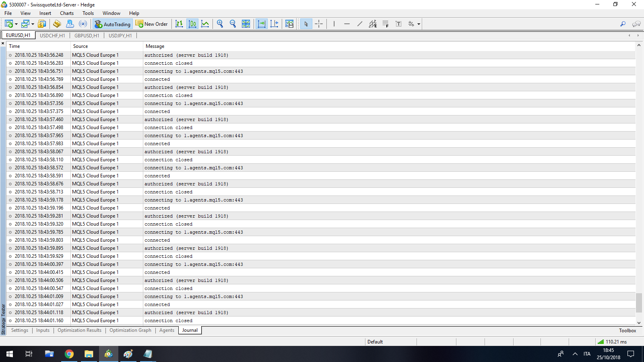Click the chart tabs scroll-right arrow

pos(638,35)
